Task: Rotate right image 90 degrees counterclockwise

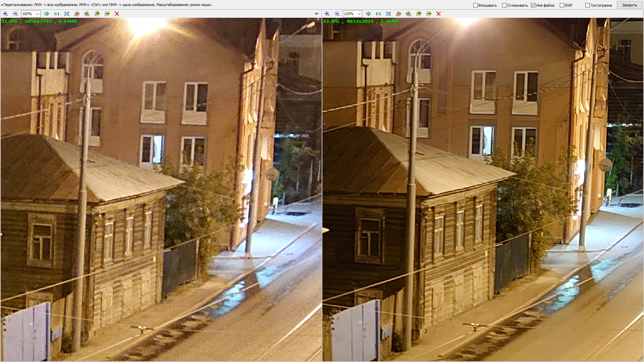Action: (398, 14)
